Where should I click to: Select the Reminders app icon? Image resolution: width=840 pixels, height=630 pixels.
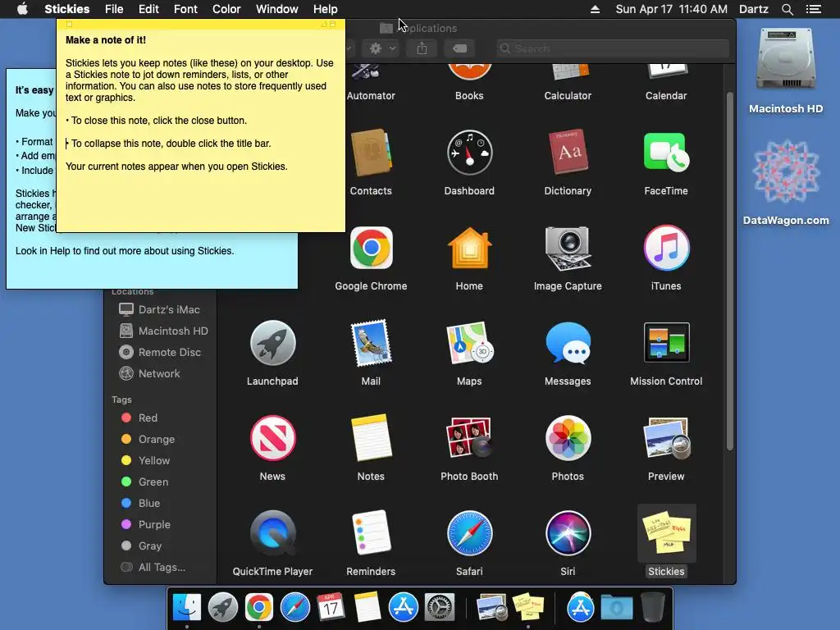coord(371,533)
